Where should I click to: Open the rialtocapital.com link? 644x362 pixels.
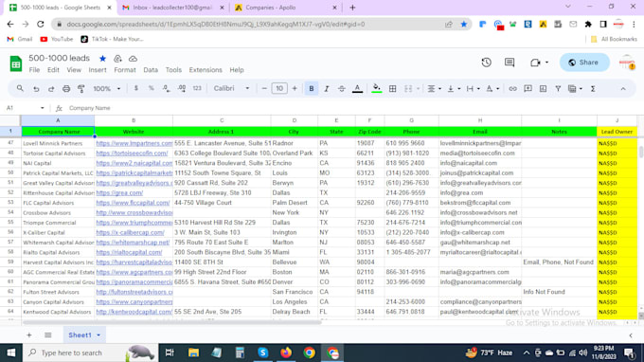(x=129, y=252)
